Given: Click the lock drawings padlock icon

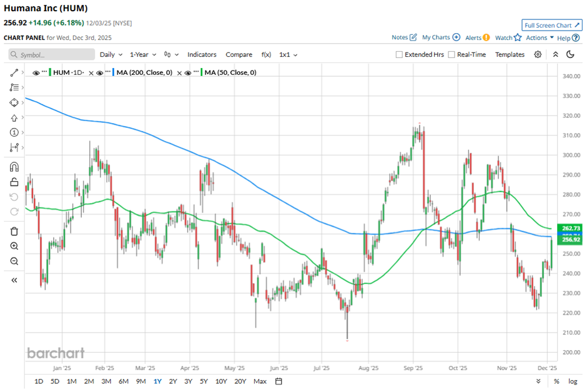Looking at the screenshot, I should point(14,182).
